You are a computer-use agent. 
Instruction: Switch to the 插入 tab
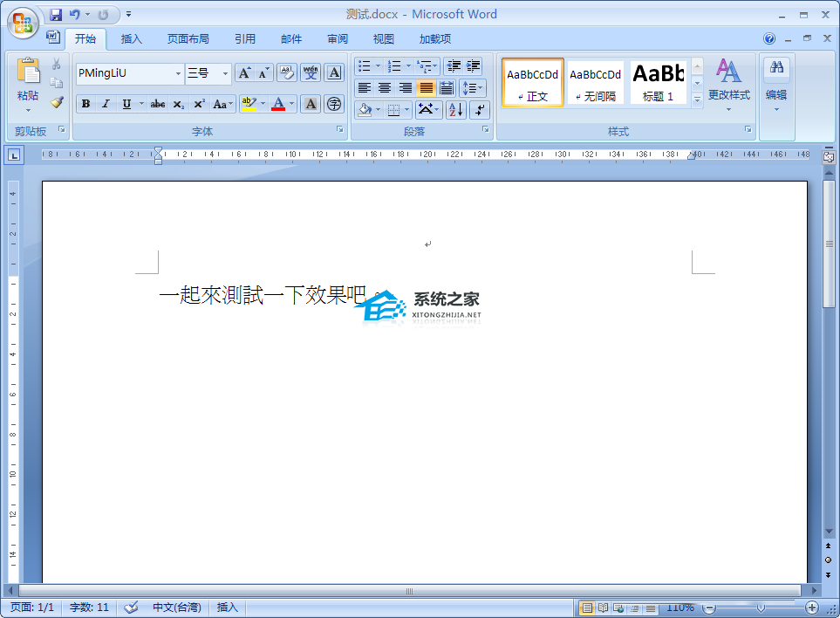(131, 39)
